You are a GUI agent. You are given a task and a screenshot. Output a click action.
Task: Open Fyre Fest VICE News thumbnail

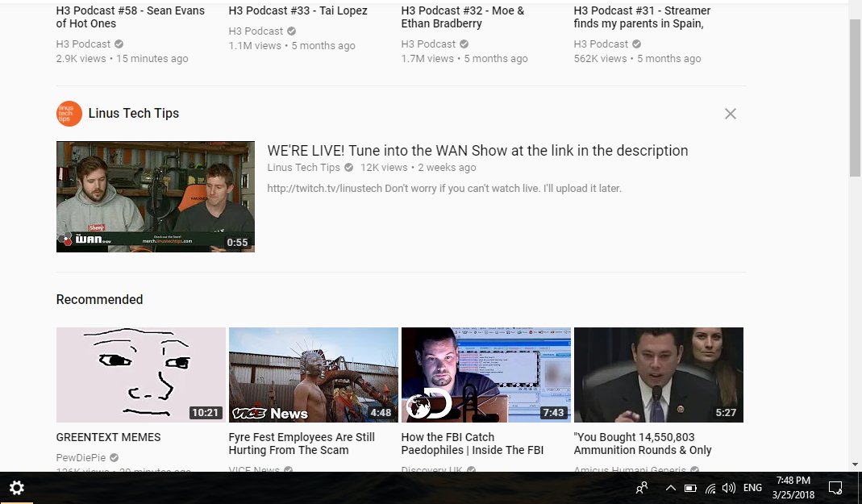tap(314, 375)
